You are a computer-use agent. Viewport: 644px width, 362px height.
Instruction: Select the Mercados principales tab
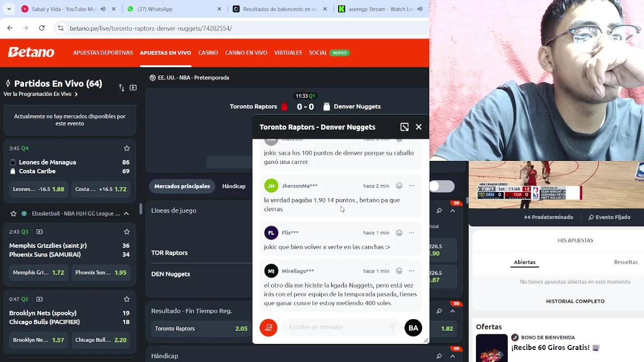pyautogui.click(x=182, y=186)
